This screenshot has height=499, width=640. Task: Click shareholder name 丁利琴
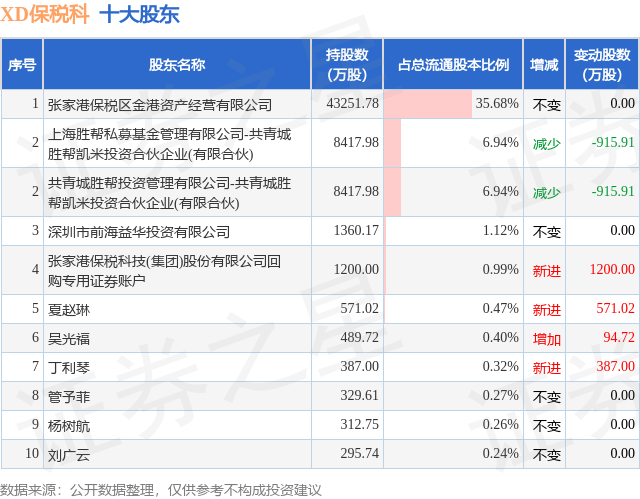click(x=69, y=368)
